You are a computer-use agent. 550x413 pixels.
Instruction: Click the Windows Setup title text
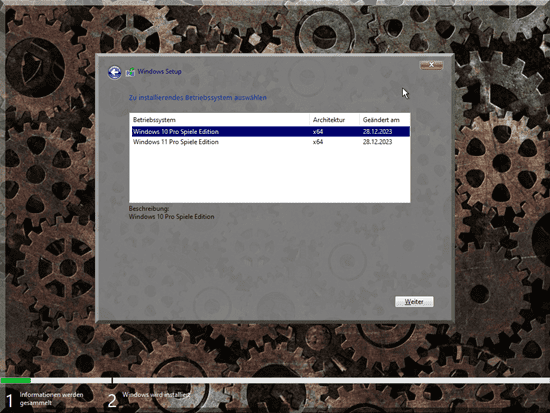[x=159, y=72]
